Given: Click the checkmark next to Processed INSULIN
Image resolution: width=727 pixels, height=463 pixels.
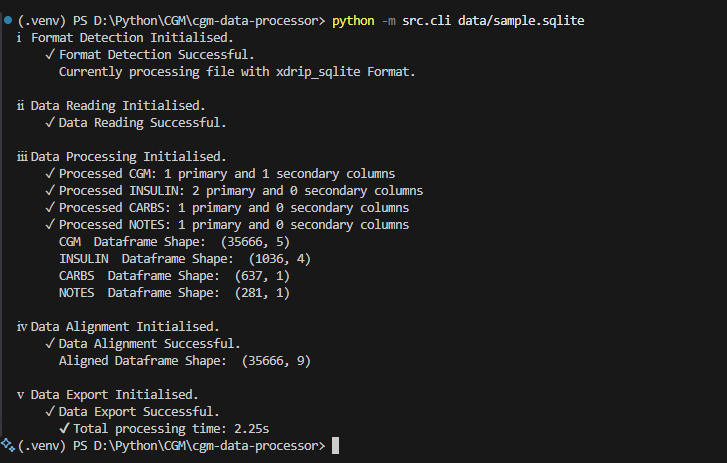Looking at the screenshot, I should click(50, 191).
